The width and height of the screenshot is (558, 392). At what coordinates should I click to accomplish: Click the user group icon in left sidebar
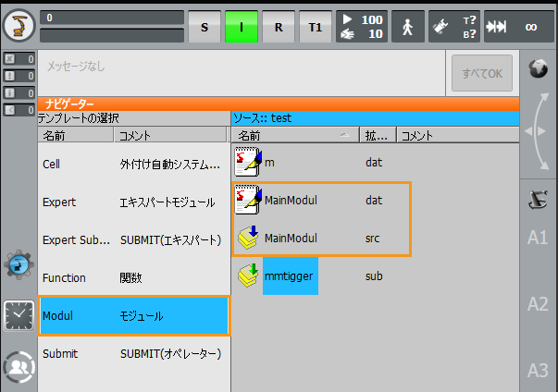tap(19, 367)
